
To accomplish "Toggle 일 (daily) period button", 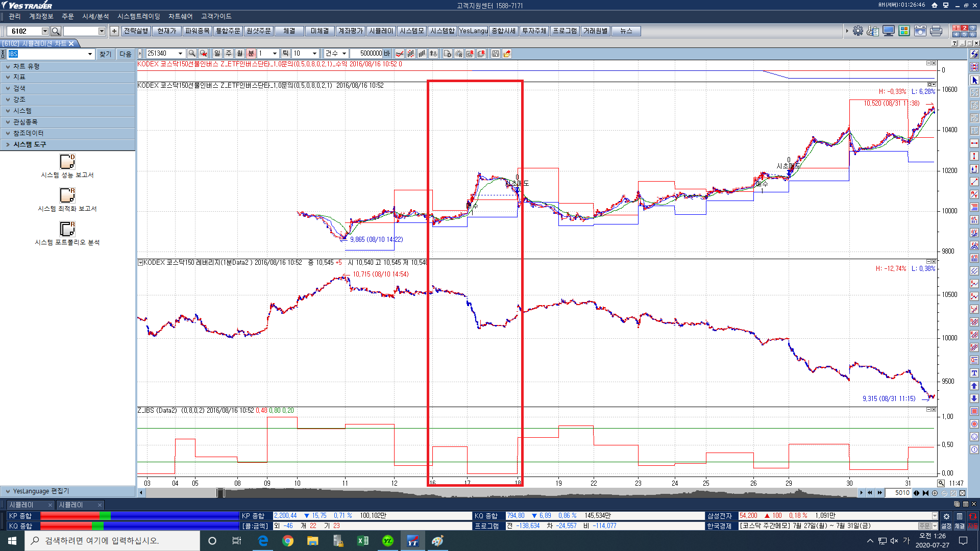I will (x=217, y=54).
